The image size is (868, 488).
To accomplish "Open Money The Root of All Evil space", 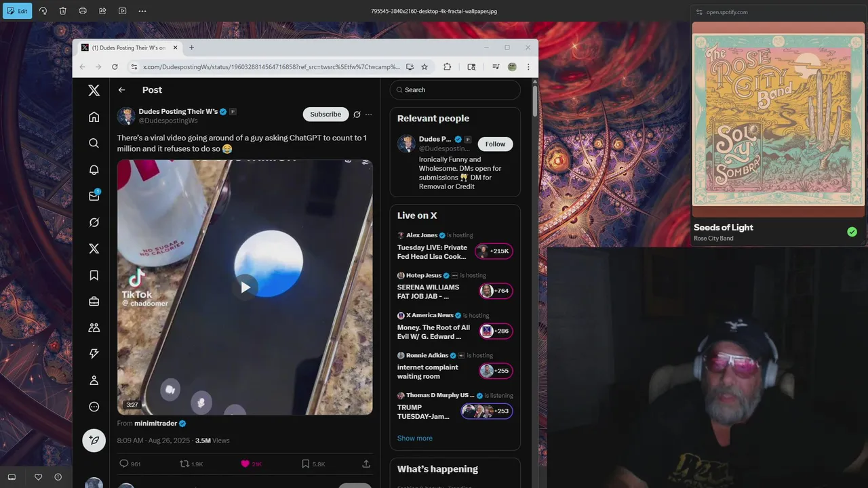I will (454, 327).
